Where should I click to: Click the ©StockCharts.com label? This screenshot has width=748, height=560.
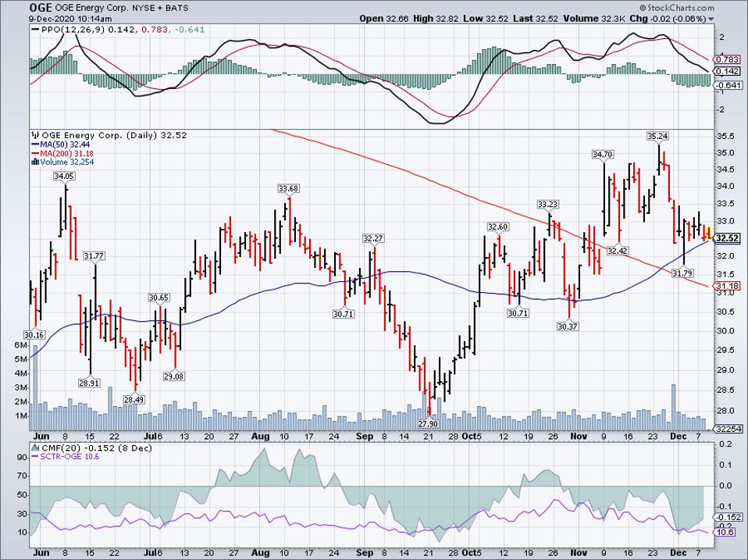pyautogui.click(x=677, y=8)
